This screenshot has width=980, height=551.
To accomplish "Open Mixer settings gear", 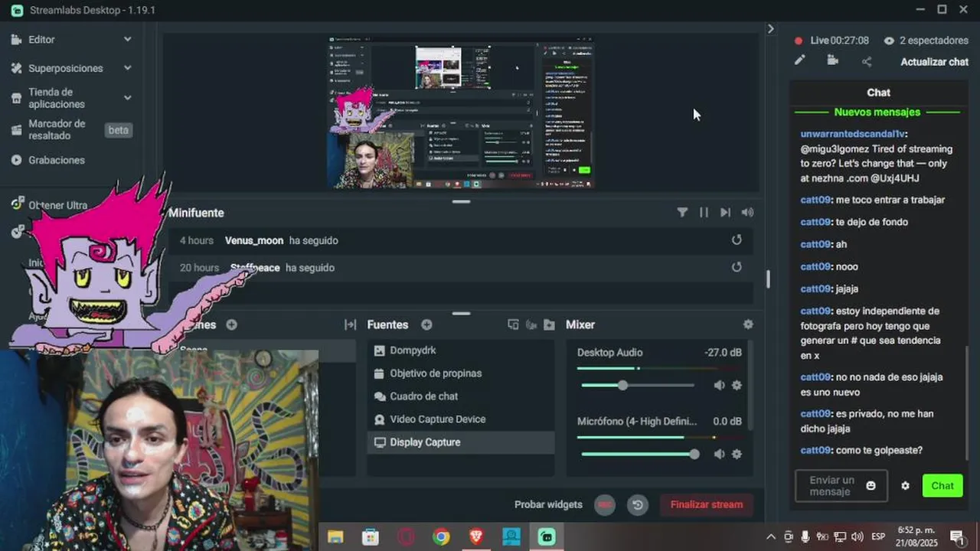I will click(748, 324).
